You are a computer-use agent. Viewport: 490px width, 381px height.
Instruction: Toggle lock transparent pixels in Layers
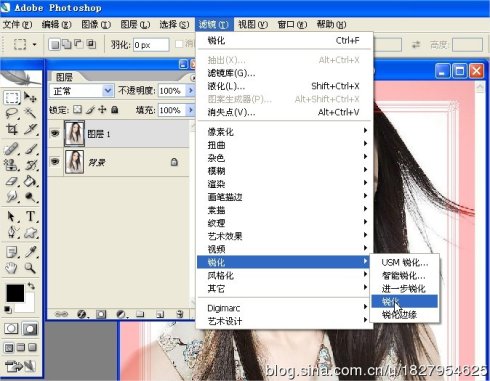point(77,110)
